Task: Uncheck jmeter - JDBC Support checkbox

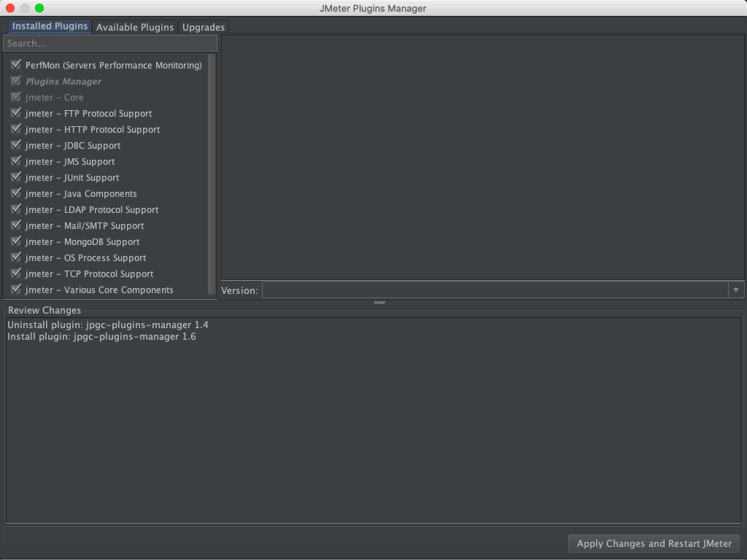Action: (x=16, y=145)
